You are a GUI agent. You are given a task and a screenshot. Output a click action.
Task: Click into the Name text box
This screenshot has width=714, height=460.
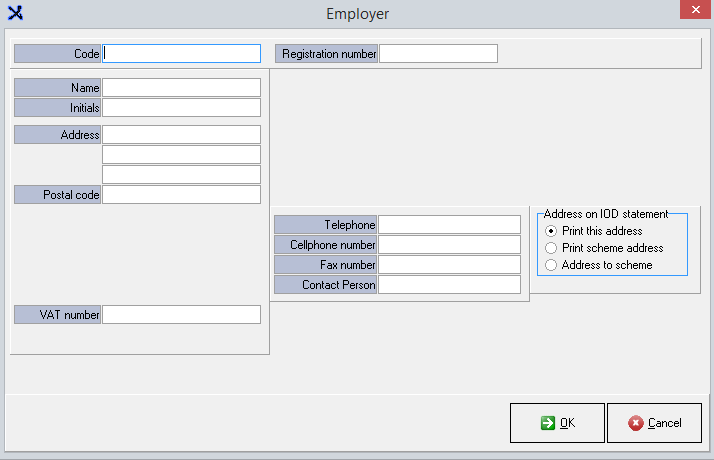[x=182, y=88]
